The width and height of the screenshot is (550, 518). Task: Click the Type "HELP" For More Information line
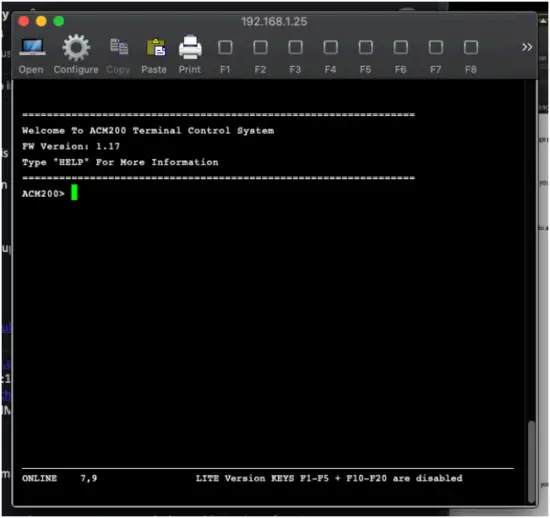120,162
